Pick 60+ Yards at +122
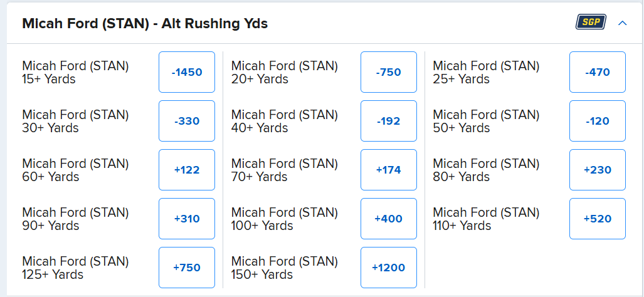This screenshot has width=644, height=297. (187, 170)
